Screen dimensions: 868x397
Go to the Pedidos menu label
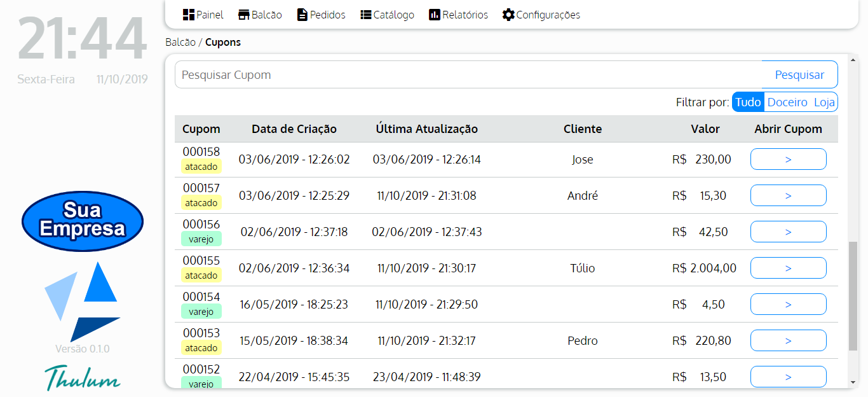(x=328, y=15)
